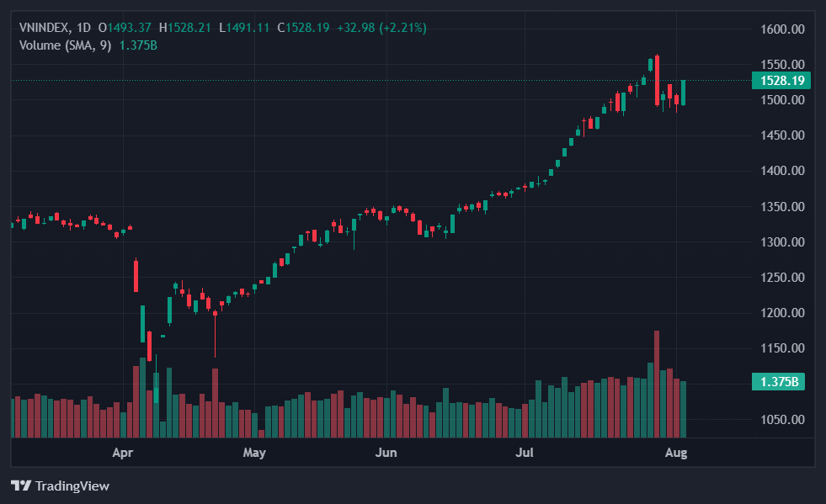The height and width of the screenshot is (504, 826).
Task: Open the TradingView logo link
Action: [x=60, y=485]
